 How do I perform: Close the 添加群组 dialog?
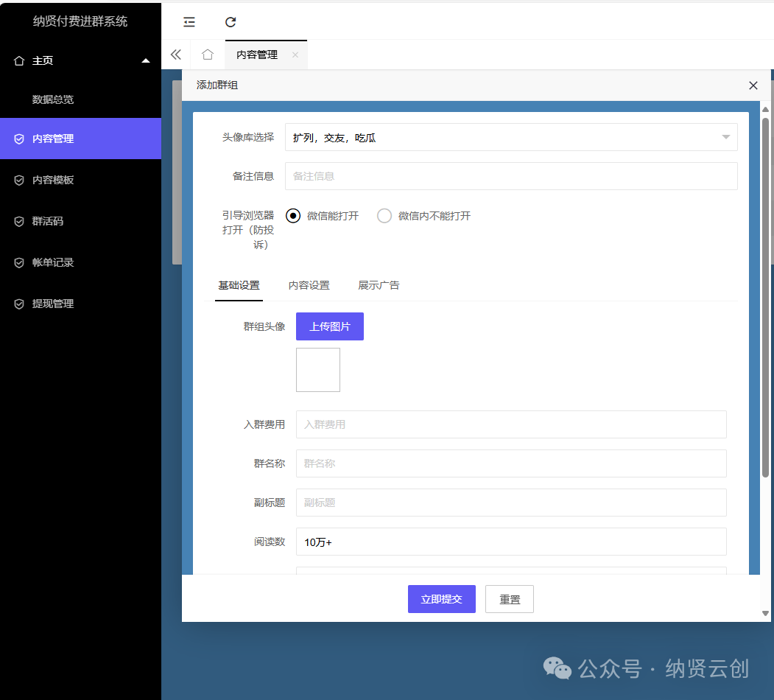pyautogui.click(x=753, y=85)
